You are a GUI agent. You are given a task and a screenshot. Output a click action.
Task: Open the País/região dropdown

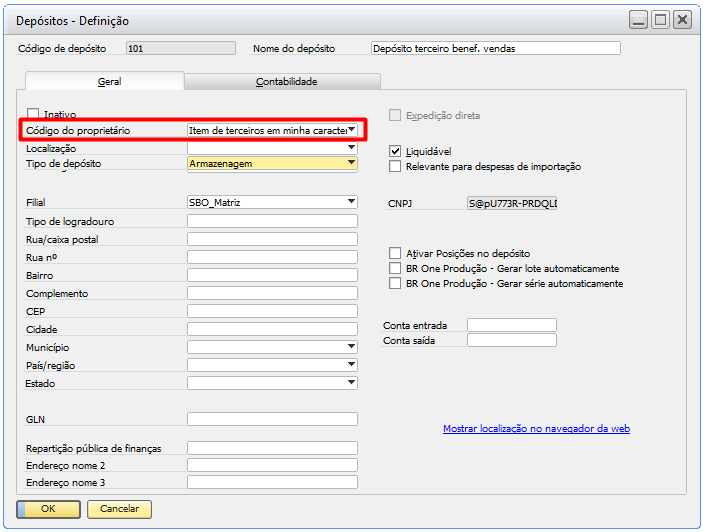351,364
